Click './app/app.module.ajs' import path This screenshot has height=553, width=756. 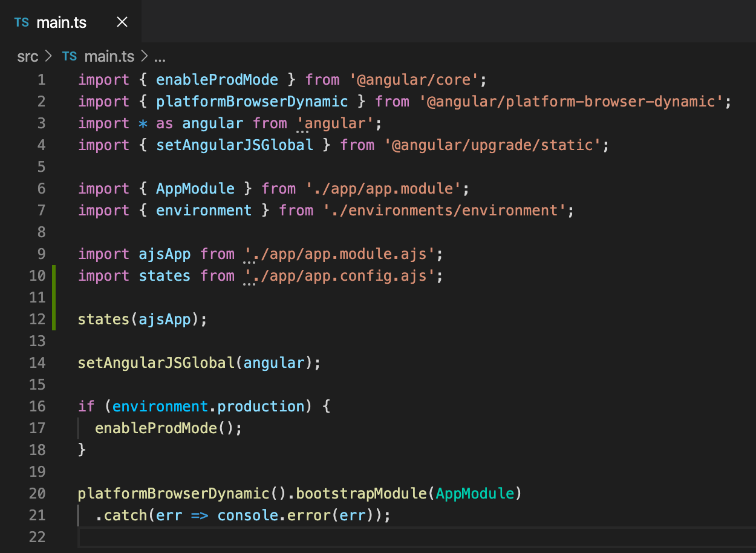pos(340,254)
